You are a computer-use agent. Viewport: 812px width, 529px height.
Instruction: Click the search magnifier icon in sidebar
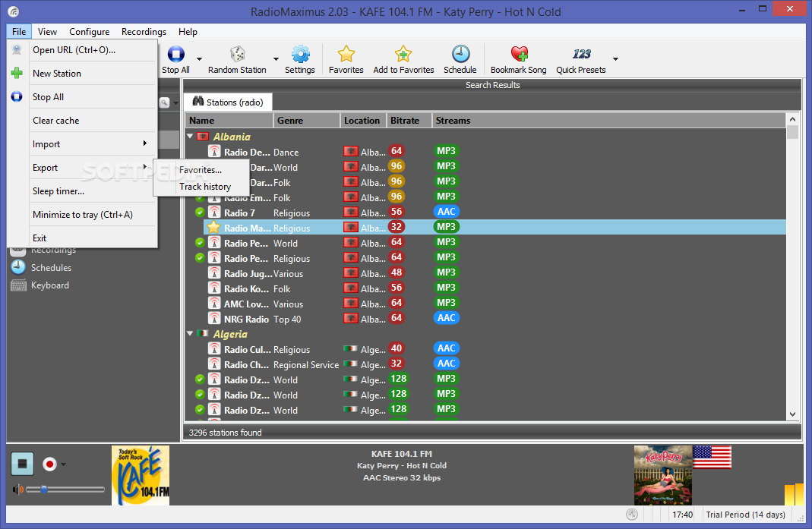[x=164, y=102]
